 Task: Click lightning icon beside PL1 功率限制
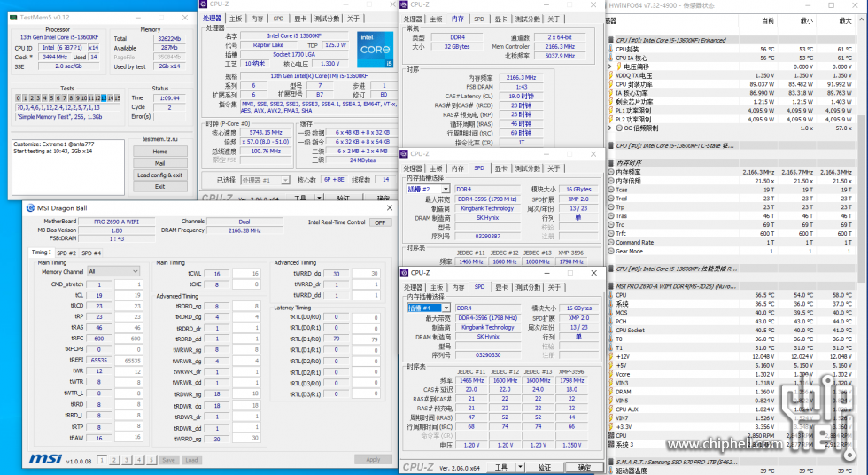tap(610, 111)
